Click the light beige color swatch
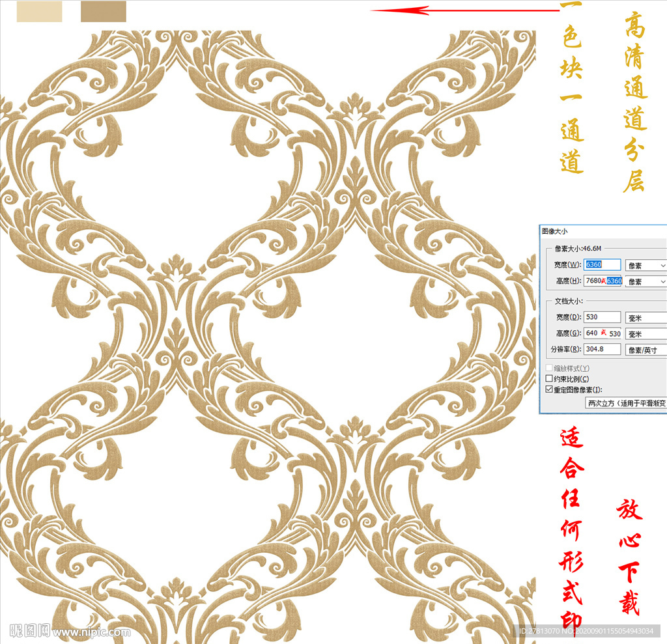The width and height of the screenshot is (667, 644). (39, 11)
